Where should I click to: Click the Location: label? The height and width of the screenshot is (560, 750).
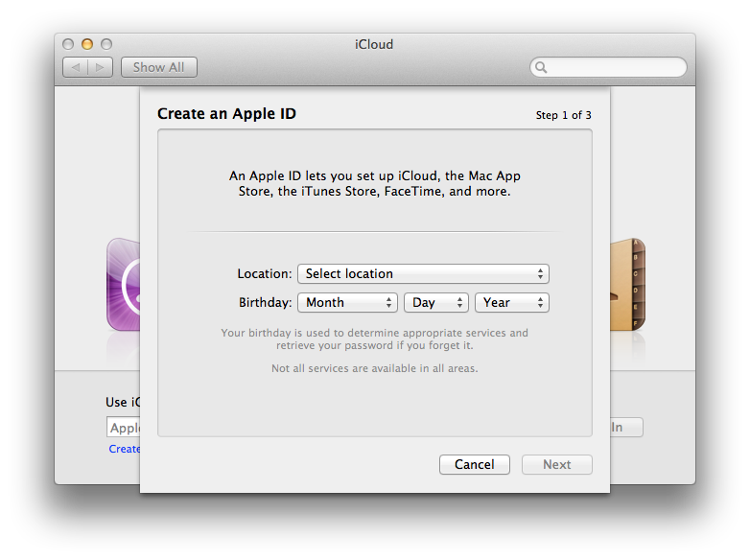[265, 273]
